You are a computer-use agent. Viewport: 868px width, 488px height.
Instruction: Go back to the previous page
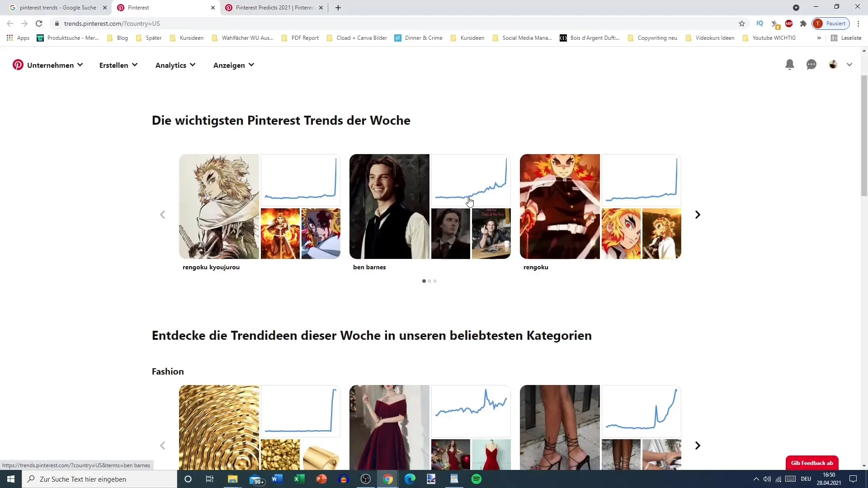(x=10, y=23)
